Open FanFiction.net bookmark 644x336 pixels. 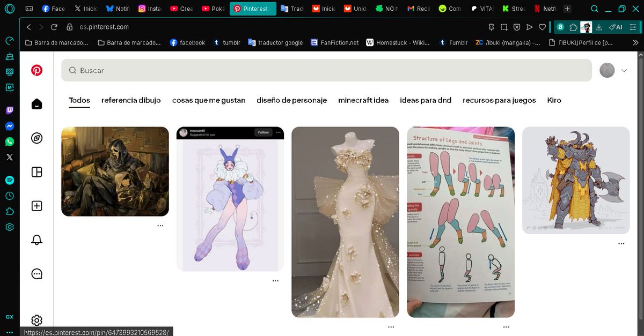(335, 42)
